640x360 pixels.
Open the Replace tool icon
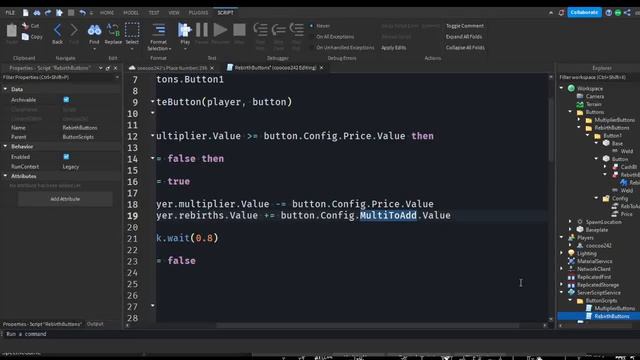click(x=113, y=30)
